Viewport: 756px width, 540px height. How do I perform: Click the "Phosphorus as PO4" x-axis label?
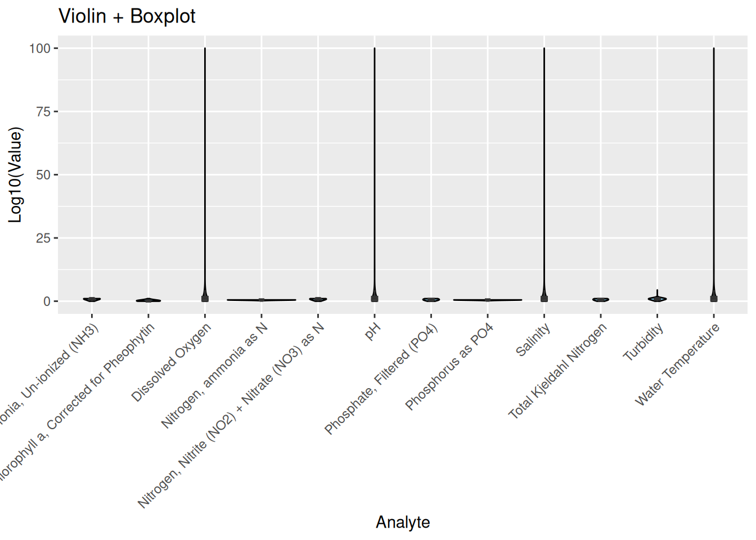point(449,367)
